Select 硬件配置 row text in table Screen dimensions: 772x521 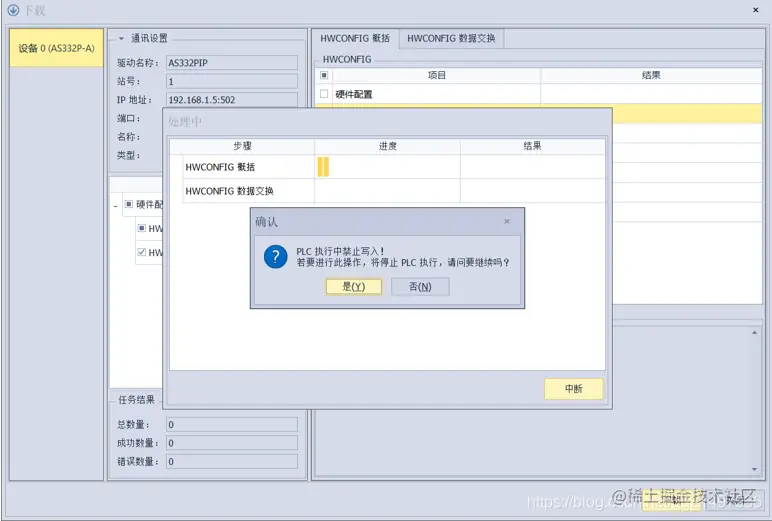pyautogui.click(x=354, y=94)
